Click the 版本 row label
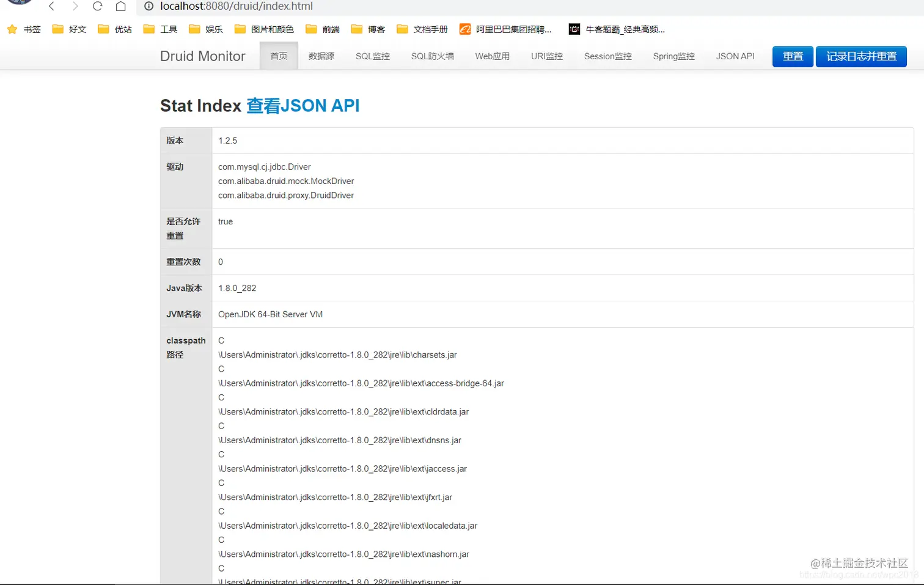This screenshot has height=585, width=924. [175, 141]
